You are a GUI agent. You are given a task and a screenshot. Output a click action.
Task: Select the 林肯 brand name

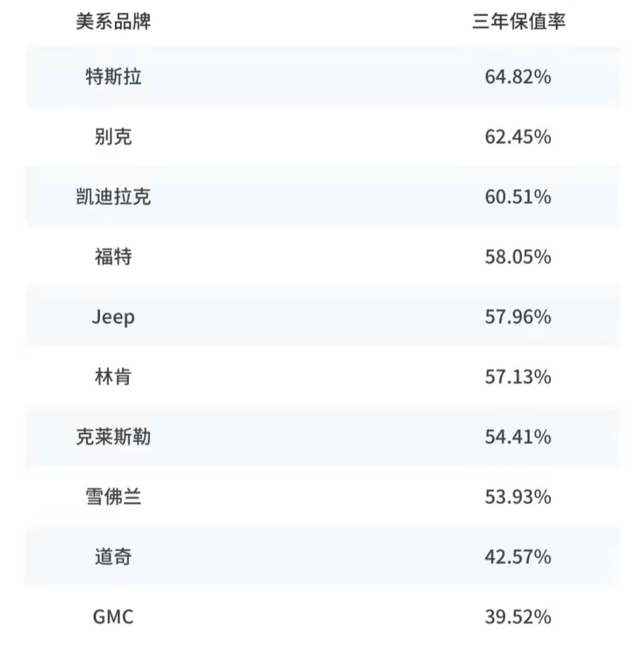point(113,377)
